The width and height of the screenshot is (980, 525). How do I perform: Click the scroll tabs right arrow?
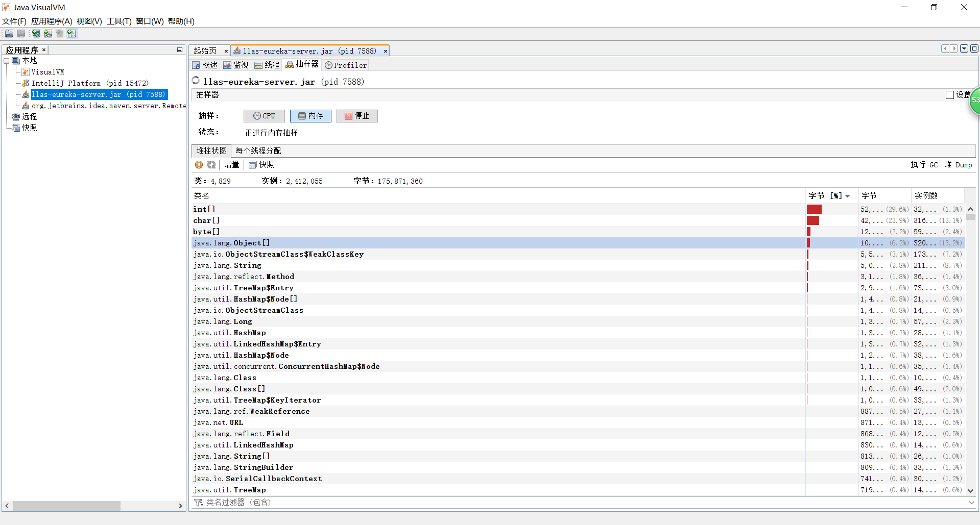pyautogui.click(x=954, y=49)
